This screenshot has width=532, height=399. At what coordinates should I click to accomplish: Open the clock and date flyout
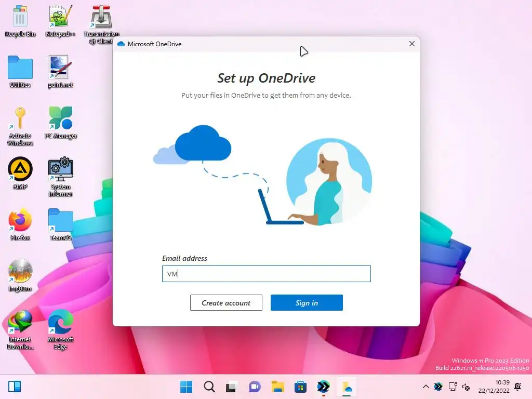[494, 387]
